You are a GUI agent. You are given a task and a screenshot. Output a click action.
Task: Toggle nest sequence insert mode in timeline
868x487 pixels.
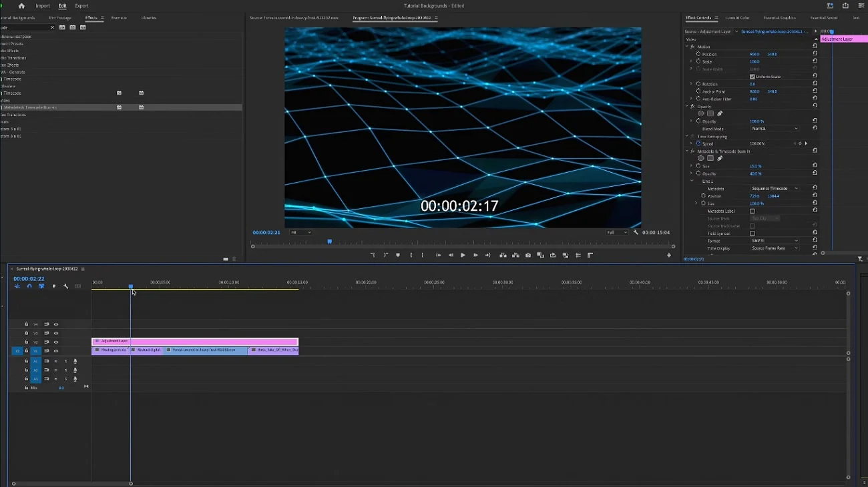[17, 286]
